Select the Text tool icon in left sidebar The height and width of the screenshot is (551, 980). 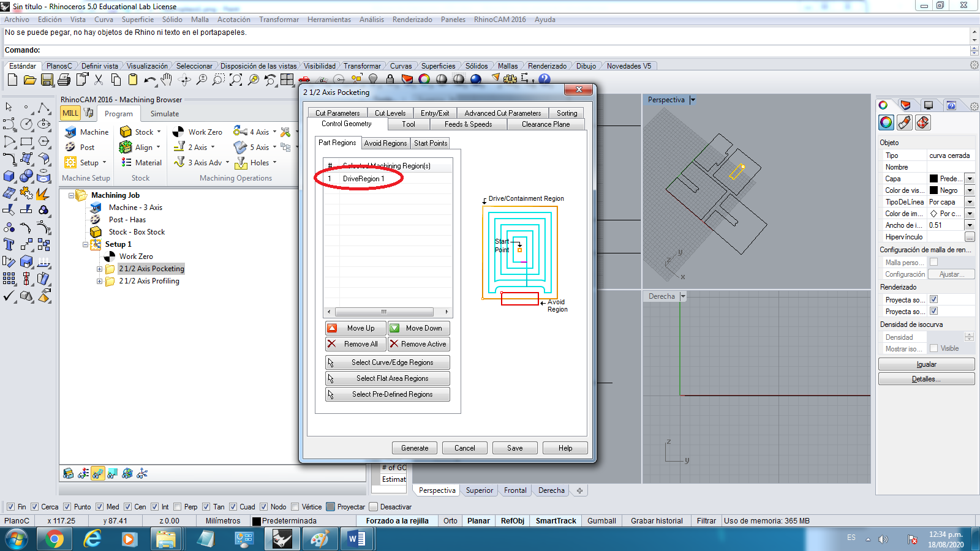(9, 244)
